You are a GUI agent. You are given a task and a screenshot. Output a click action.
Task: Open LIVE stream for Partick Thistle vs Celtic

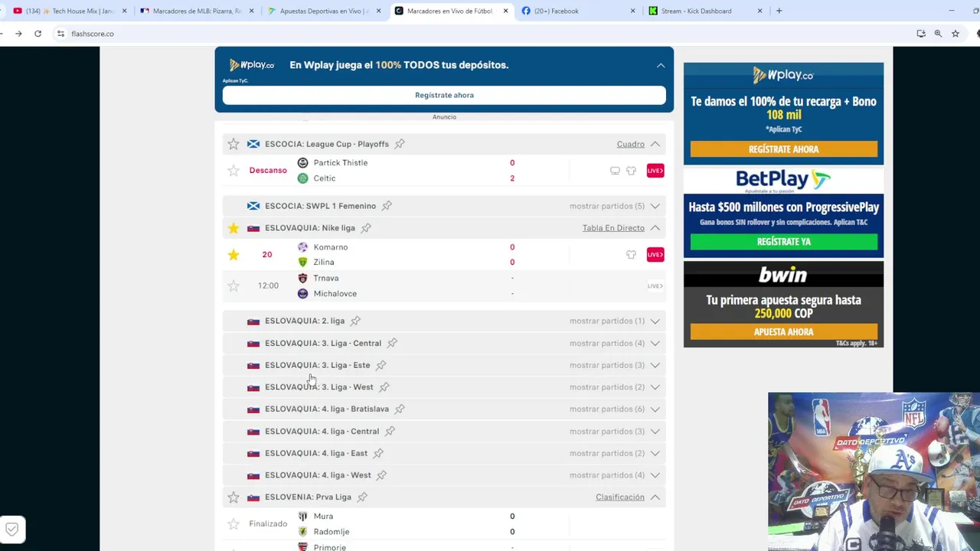click(655, 171)
